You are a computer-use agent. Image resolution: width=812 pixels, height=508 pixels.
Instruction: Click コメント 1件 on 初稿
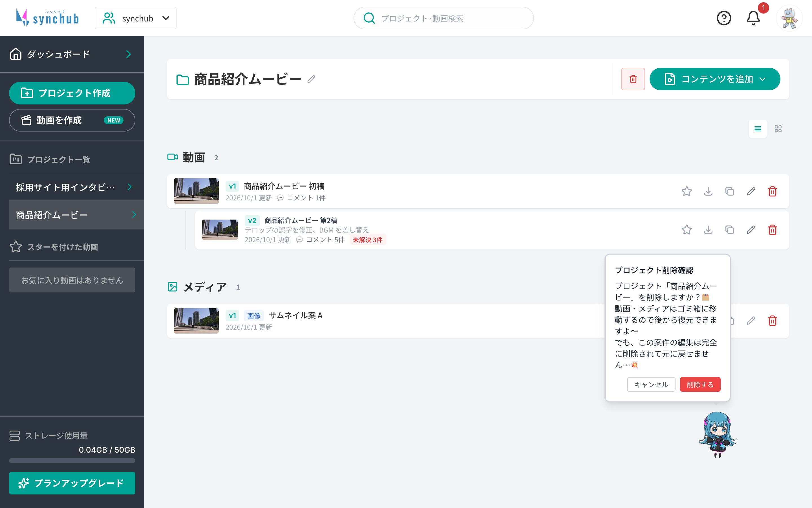[301, 198]
